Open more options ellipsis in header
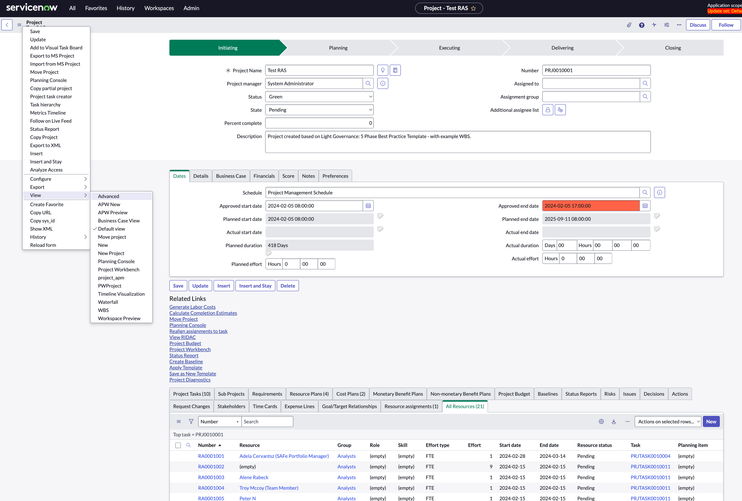742x501 pixels. tap(679, 25)
